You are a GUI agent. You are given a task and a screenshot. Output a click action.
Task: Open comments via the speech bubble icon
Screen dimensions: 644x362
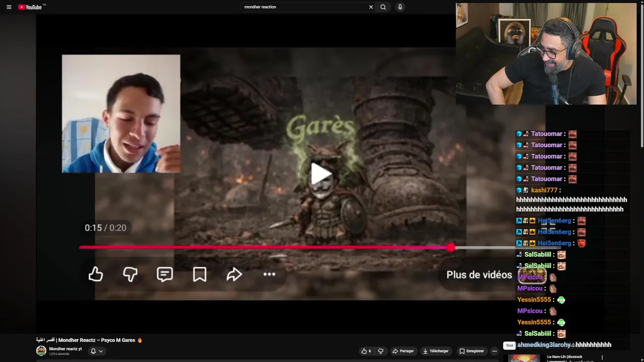pos(165,274)
